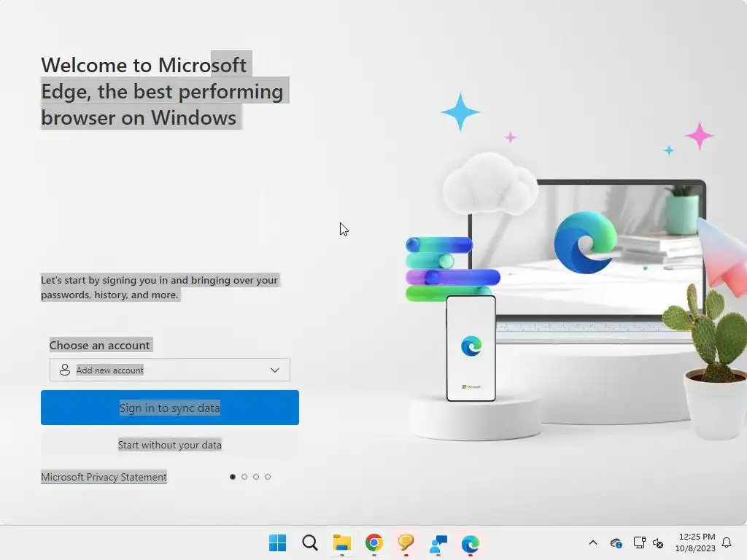Open taskbar Search magnifier
The height and width of the screenshot is (560, 747).
pyautogui.click(x=310, y=542)
